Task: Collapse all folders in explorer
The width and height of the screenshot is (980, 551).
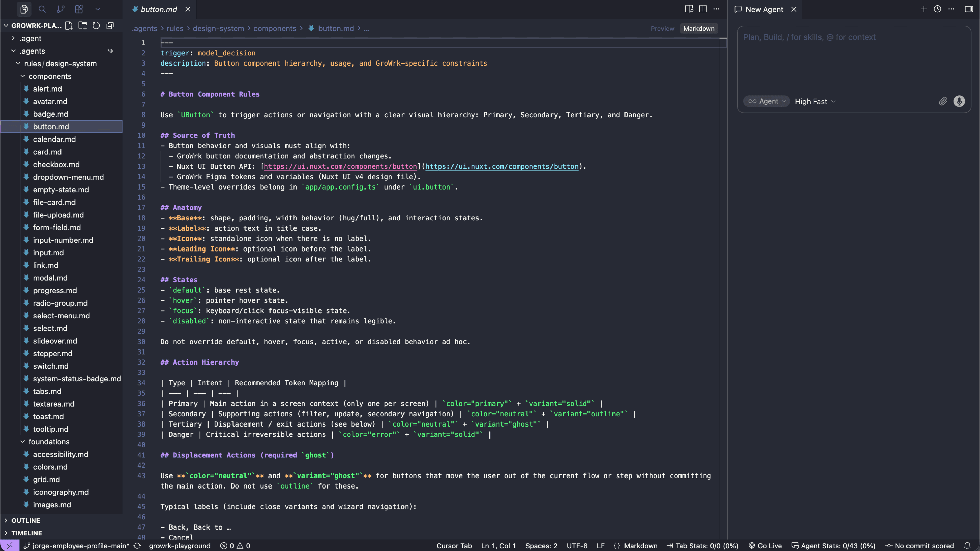Action: click(x=110, y=26)
